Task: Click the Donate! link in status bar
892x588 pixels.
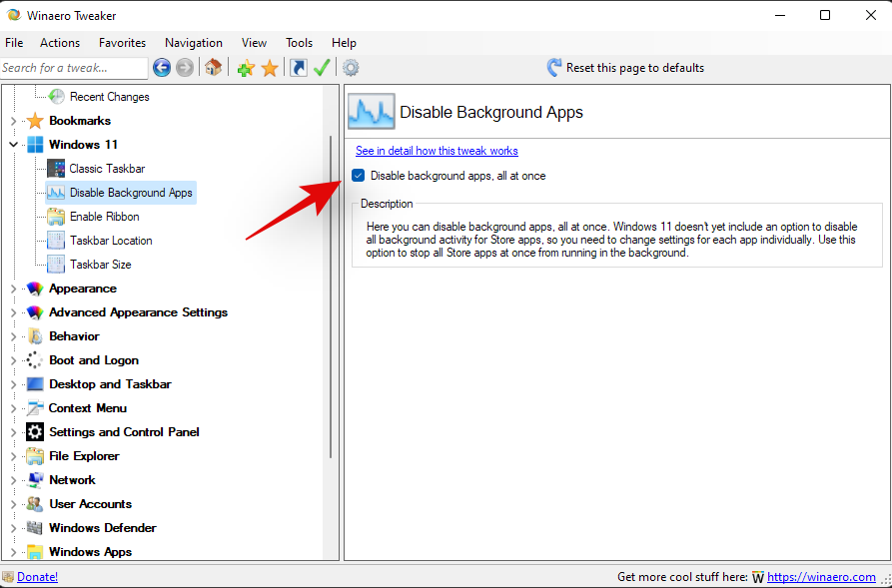Action: [x=38, y=577]
